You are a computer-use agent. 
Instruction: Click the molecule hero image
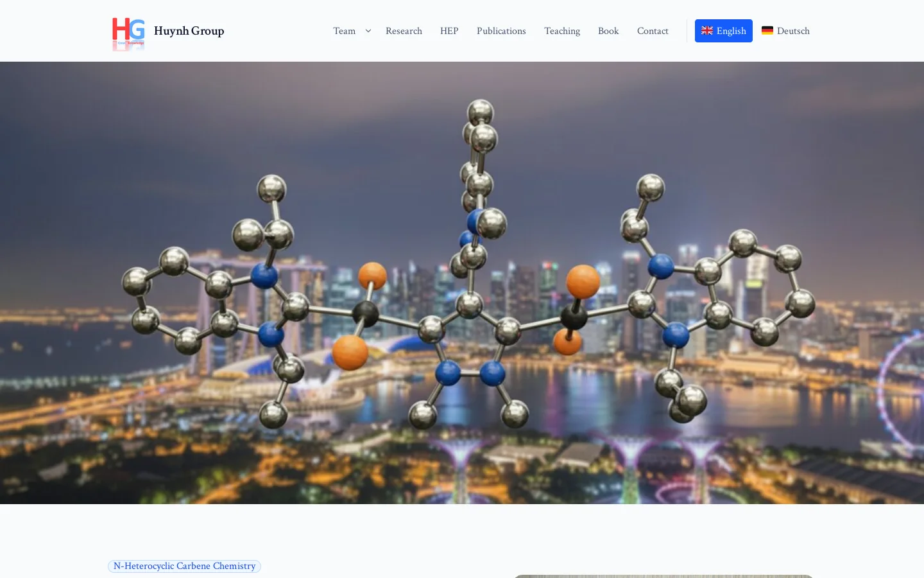pyautogui.click(x=462, y=283)
